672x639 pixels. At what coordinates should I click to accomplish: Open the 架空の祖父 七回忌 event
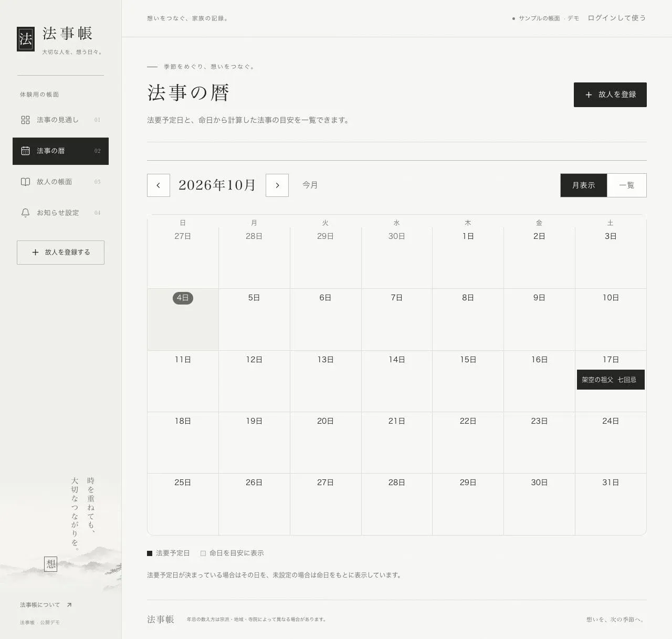[x=611, y=380]
